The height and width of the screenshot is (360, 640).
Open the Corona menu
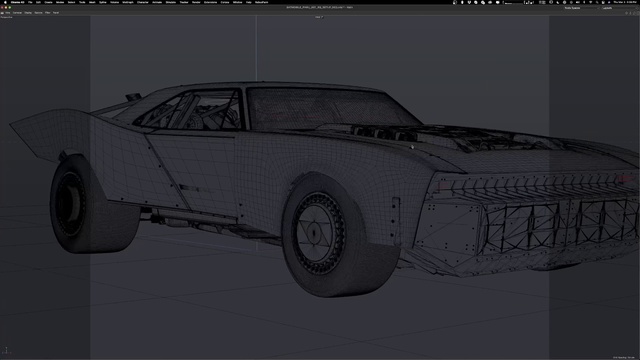coord(225,2)
